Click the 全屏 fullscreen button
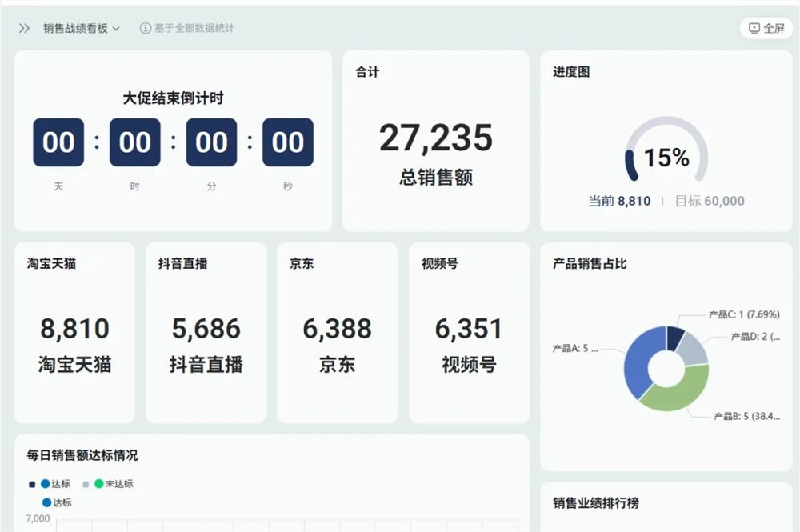Screen dimensions: 800x532 click(766, 28)
